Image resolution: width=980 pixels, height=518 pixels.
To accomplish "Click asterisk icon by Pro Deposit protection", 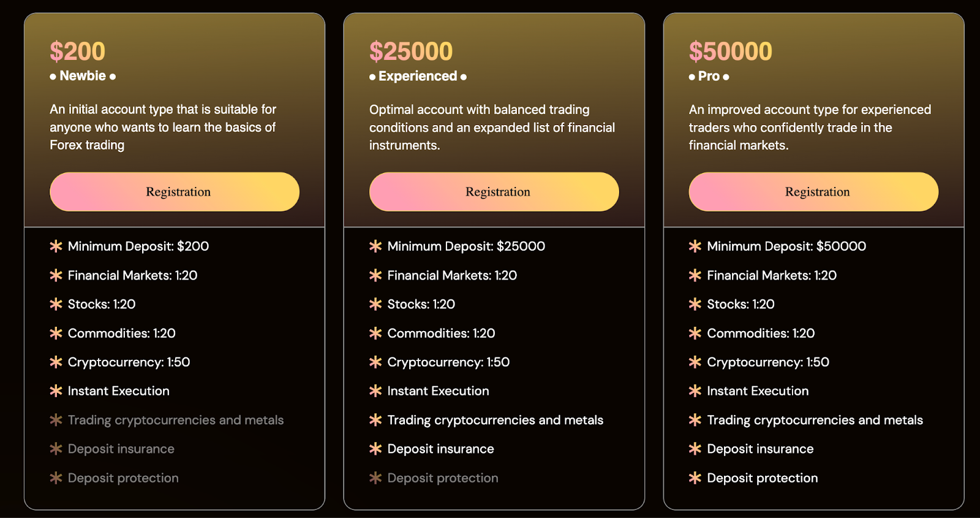I will coord(695,478).
